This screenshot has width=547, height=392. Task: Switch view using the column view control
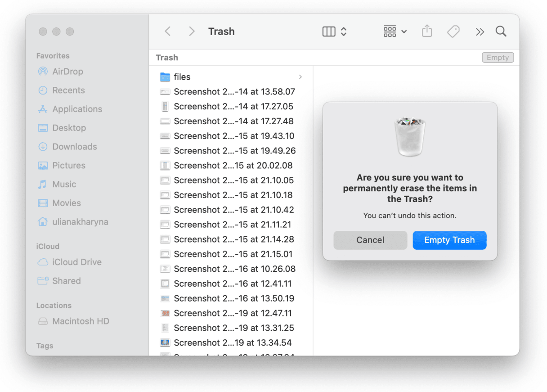pos(334,32)
